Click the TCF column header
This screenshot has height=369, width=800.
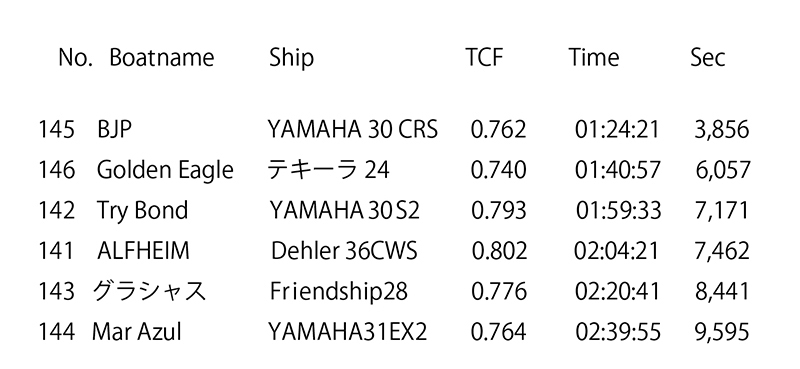(x=484, y=57)
